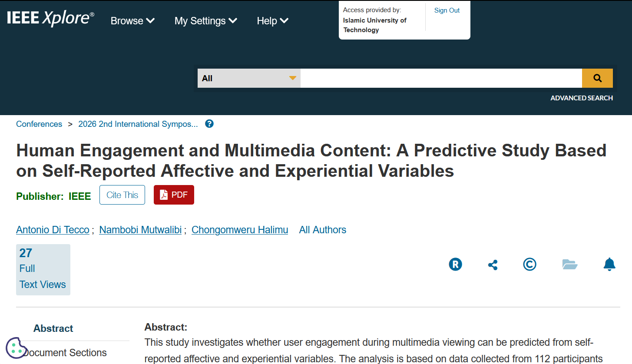Select the Abstract tab in sidebar
632x364 pixels.
tap(53, 328)
